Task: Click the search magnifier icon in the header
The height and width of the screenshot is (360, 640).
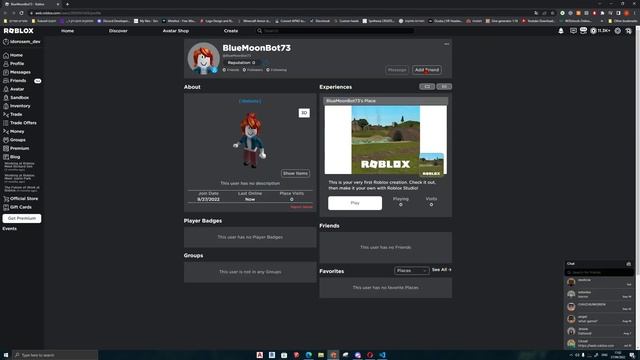Action: pyautogui.click(x=259, y=31)
